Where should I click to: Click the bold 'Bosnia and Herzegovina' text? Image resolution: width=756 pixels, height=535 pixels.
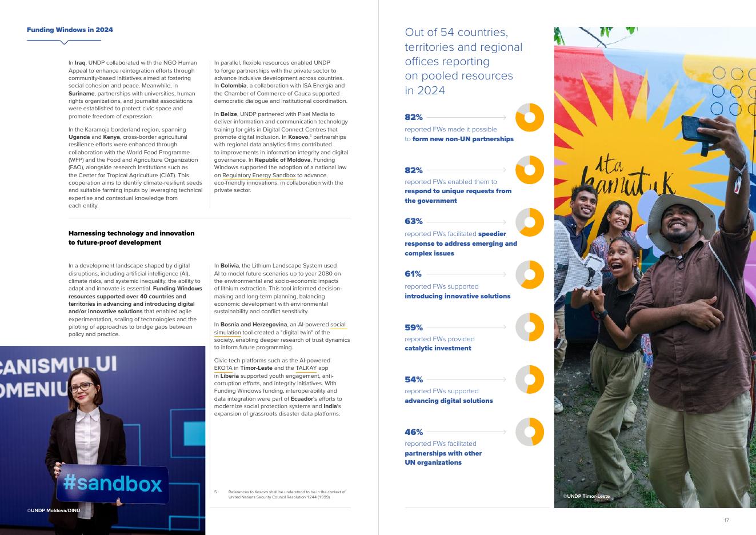(x=254, y=325)
